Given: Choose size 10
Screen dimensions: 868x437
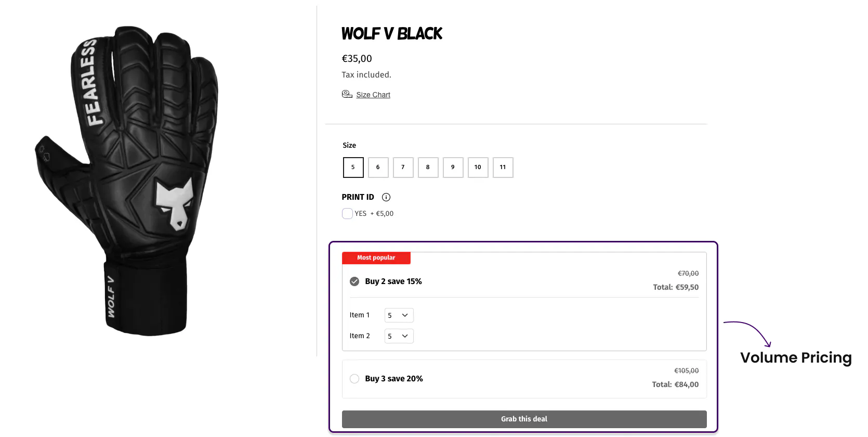Looking at the screenshot, I should (x=478, y=168).
